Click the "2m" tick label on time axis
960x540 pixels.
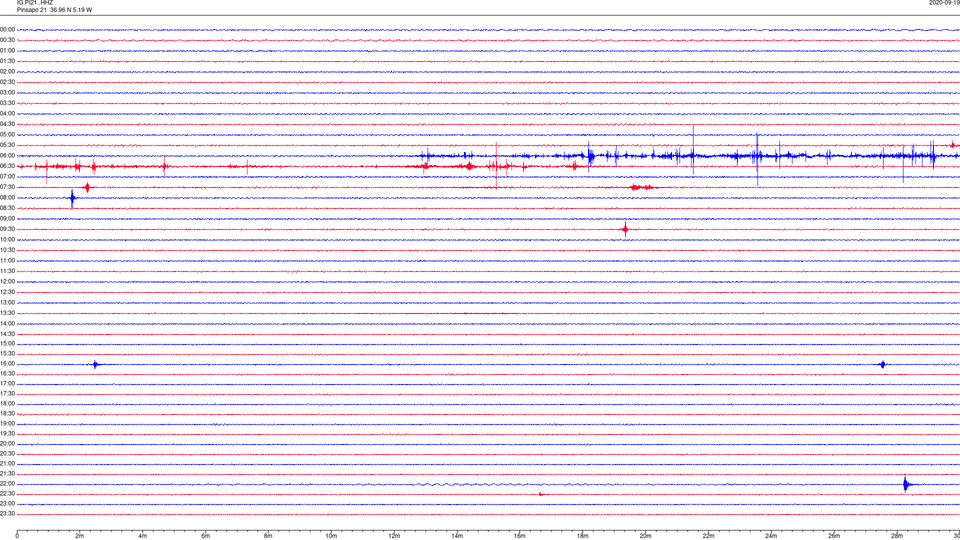(x=80, y=536)
